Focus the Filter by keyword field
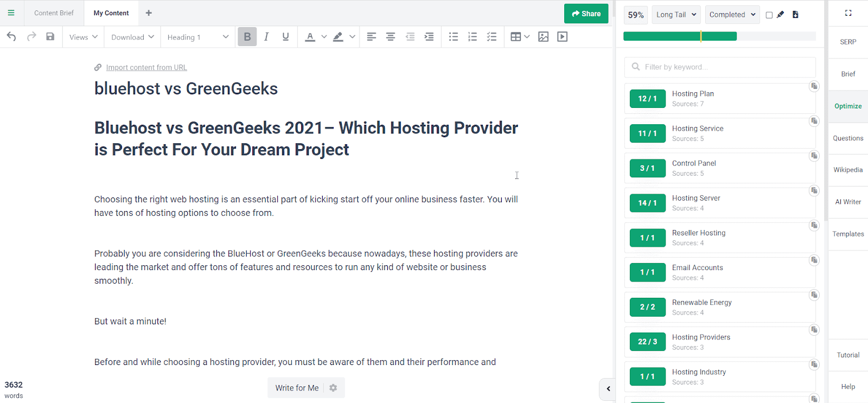This screenshot has width=868, height=403. [719, 67]
